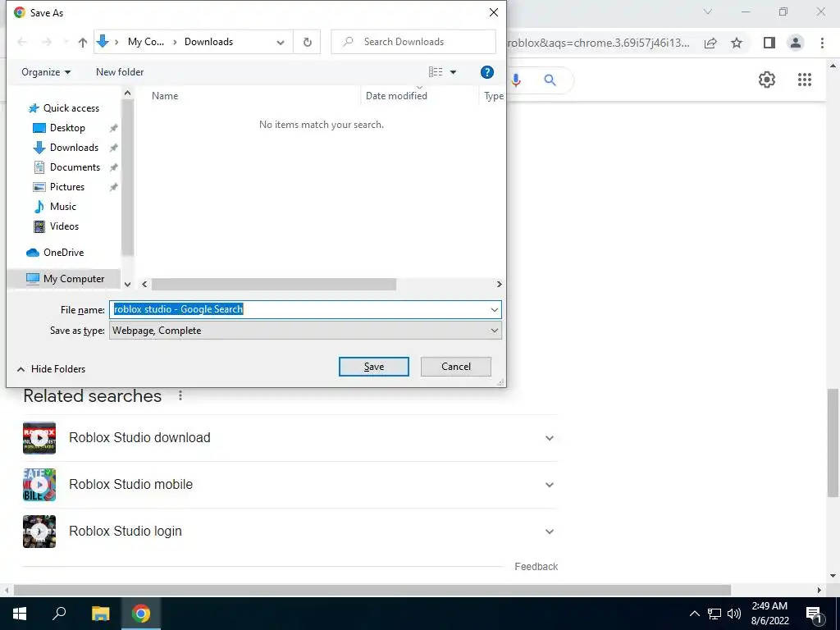Click the file list horizontal scrollbar thumb
The width and height of the screenshot is (840, 630).
click(274, 285)
